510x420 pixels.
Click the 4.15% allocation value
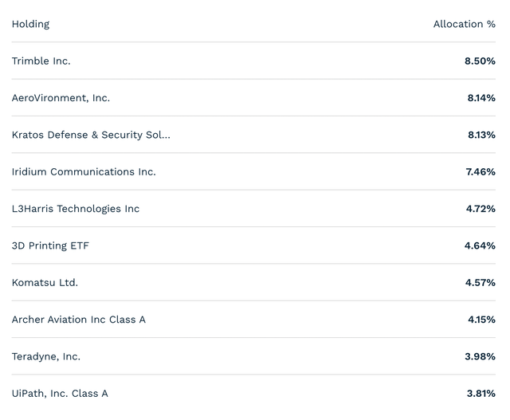click(x=481, y=320)
